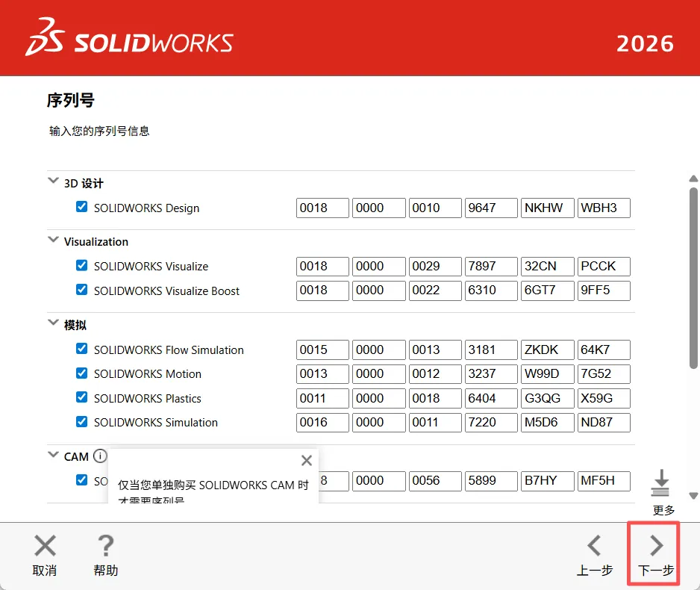Viewport: 700px width, 590px height.
Task: Uncheck SOLIDWORKS Visualize checkbox
Action: point(81,265)
